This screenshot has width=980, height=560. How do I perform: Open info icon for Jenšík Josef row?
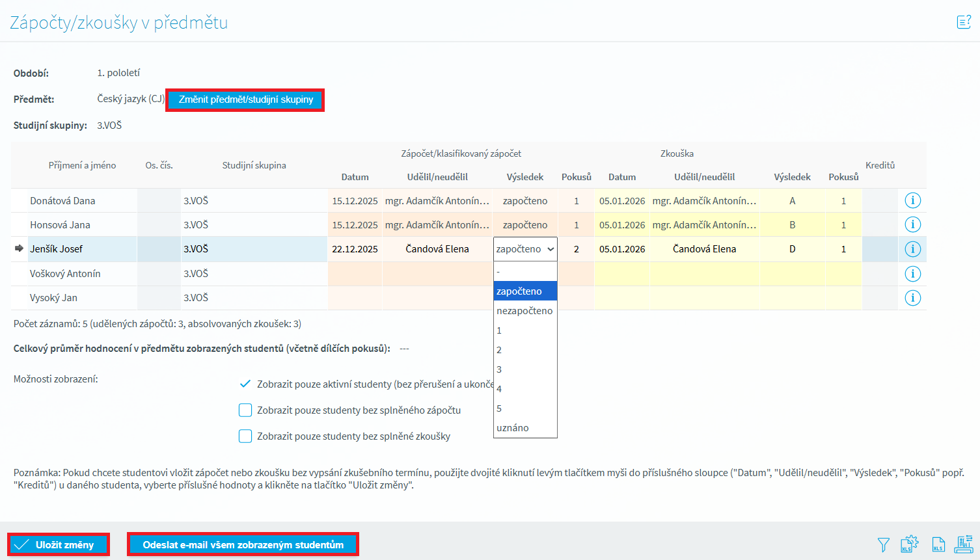click(912, 249)
